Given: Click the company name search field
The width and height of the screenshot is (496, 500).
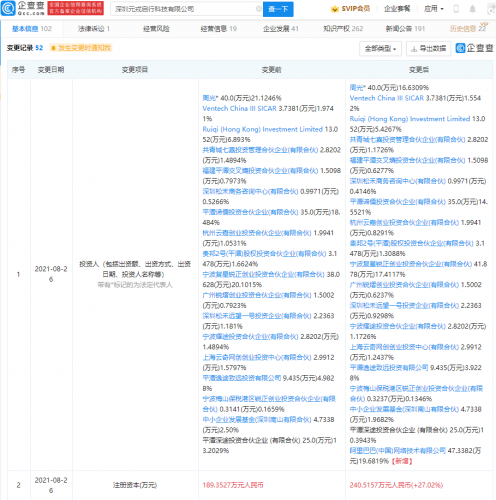Looking at the screenshot, I should tap(185, 9).
